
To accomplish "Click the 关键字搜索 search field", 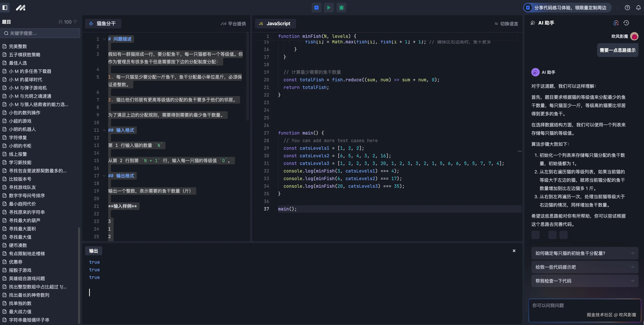I will point(40,33).
